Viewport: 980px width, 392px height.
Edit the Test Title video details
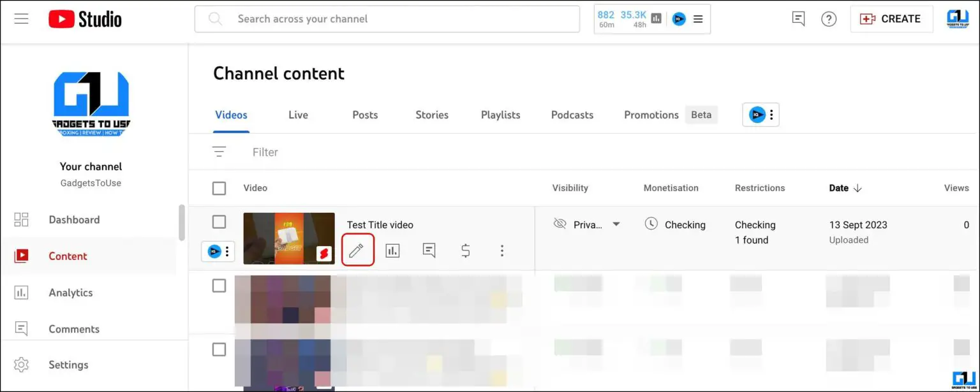point(357,250)
